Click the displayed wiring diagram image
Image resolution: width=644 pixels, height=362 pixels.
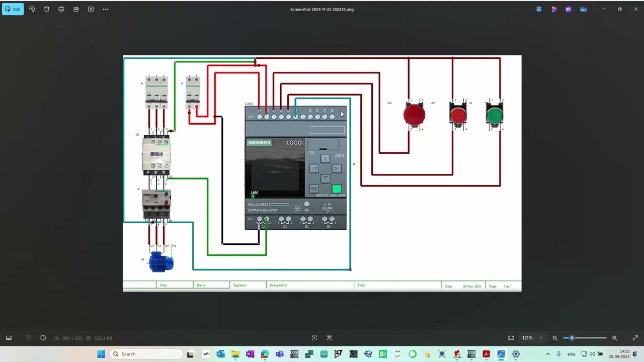322,173
